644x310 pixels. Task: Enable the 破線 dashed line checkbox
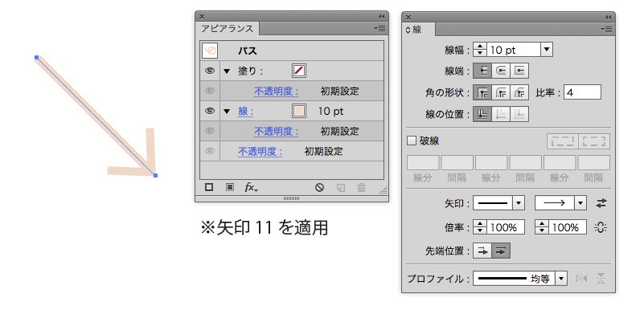tap(412, 141)
